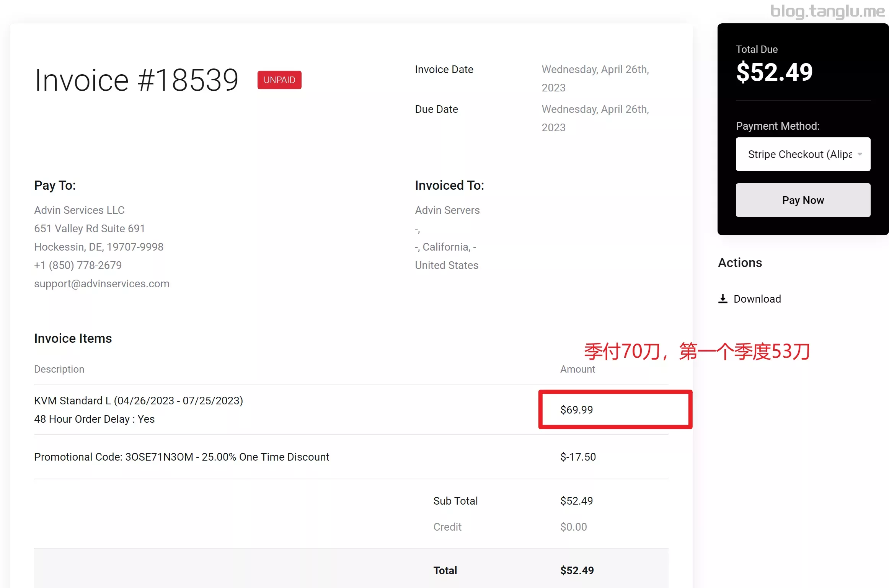Click the Download link under Actions

[x=757, y=299]
